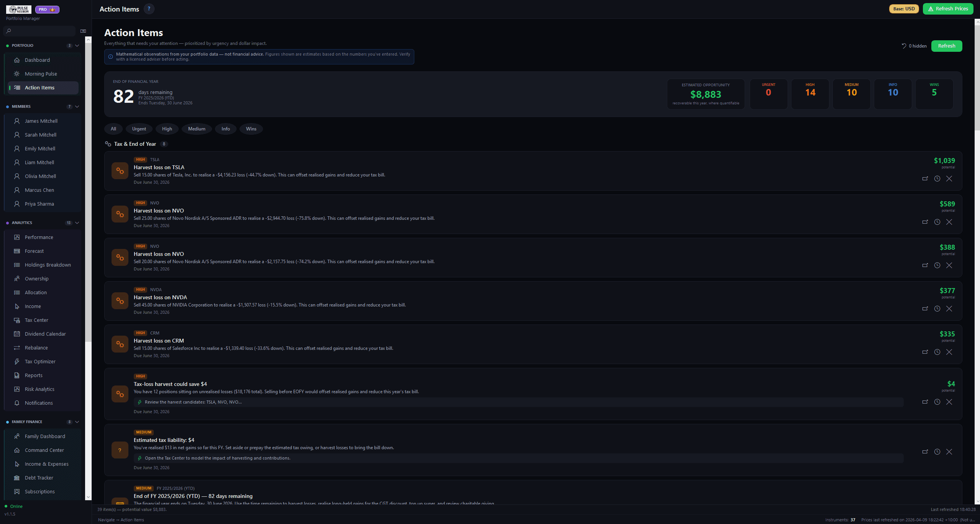
Task: Toggle the Urgent filter chip
Action: [139, 129]
